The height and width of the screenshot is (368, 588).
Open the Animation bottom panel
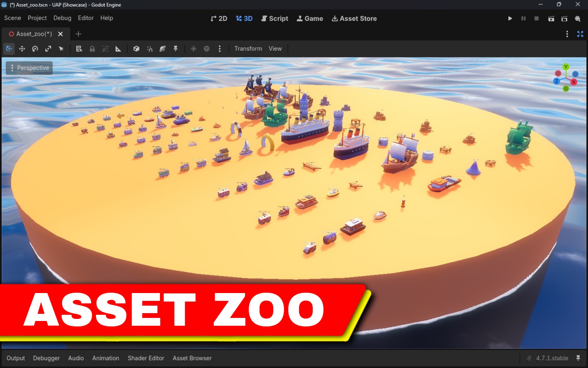pos(105,358)
